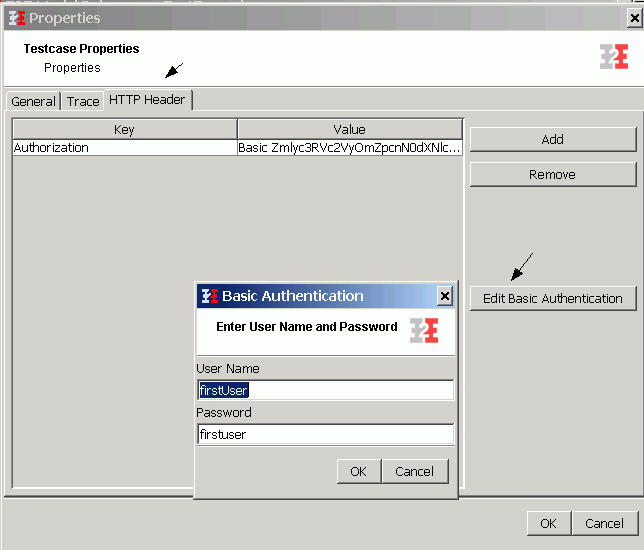The width and height of the screenshot is (644, 550).
Task: Close the Properties window
Action: click(635, 18)
